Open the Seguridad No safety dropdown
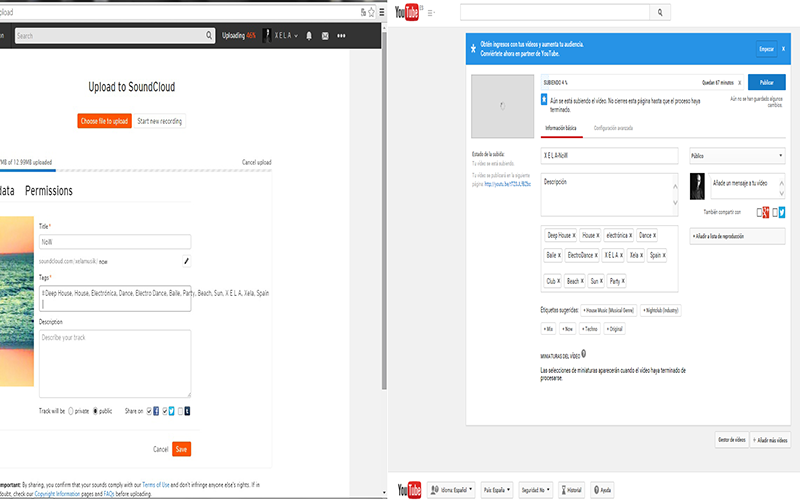 [536, 490]
